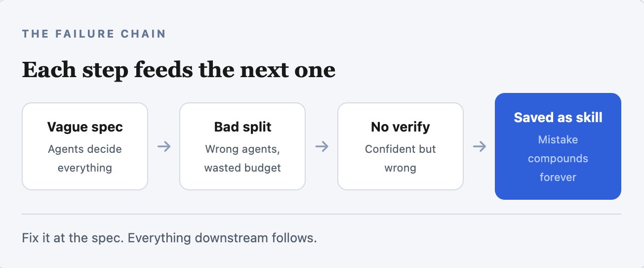Select the Vague spec card
The width and height of the screenshot is (644, 268).
click(85, 146)
